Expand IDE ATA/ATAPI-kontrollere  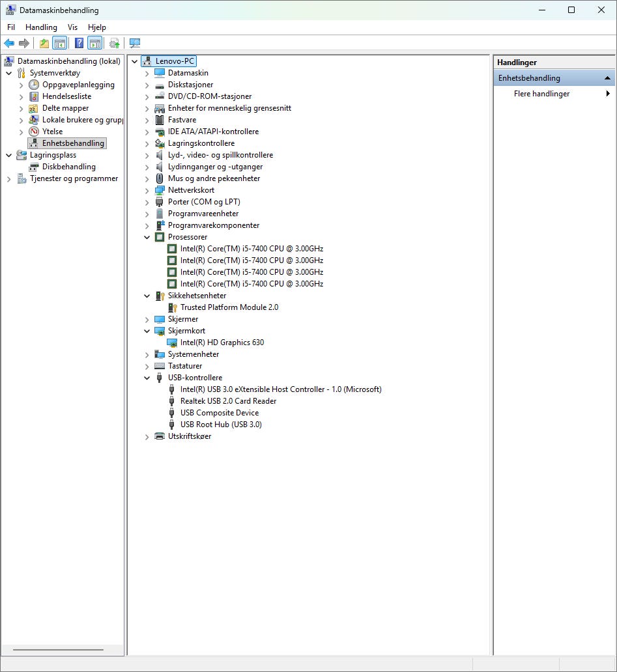point(147,132)
